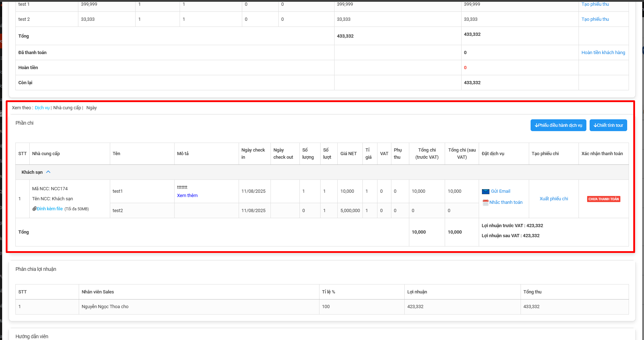Switch view to Dịch vụ
Screen dimensions: 644x340
42,108
